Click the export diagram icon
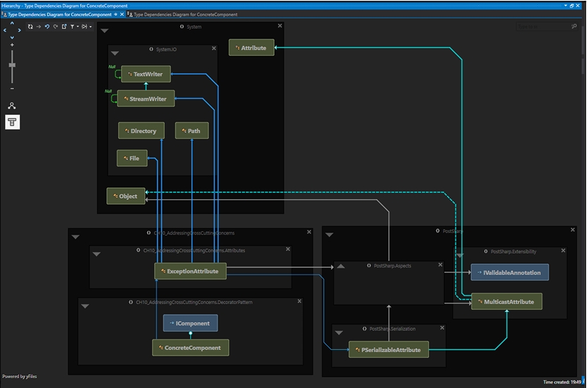This screenshot has width=588, height=388. (x=64, y=27)
